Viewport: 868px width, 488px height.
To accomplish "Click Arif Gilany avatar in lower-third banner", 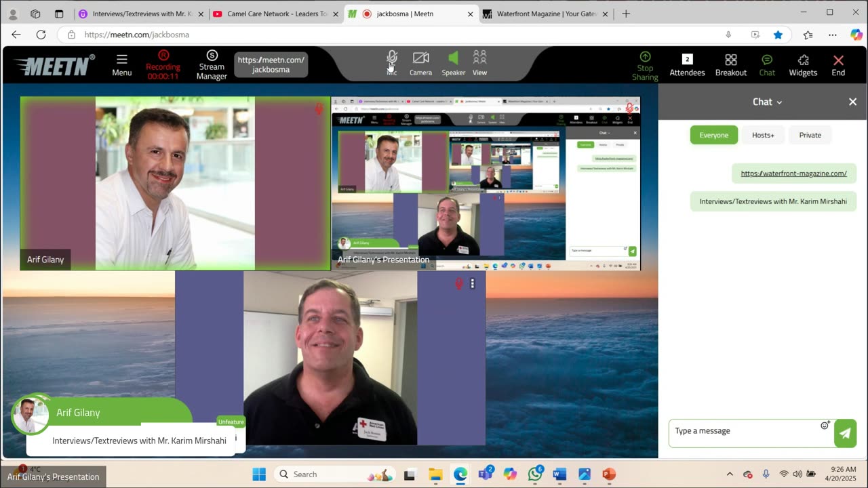I will (x=29, y=413).
